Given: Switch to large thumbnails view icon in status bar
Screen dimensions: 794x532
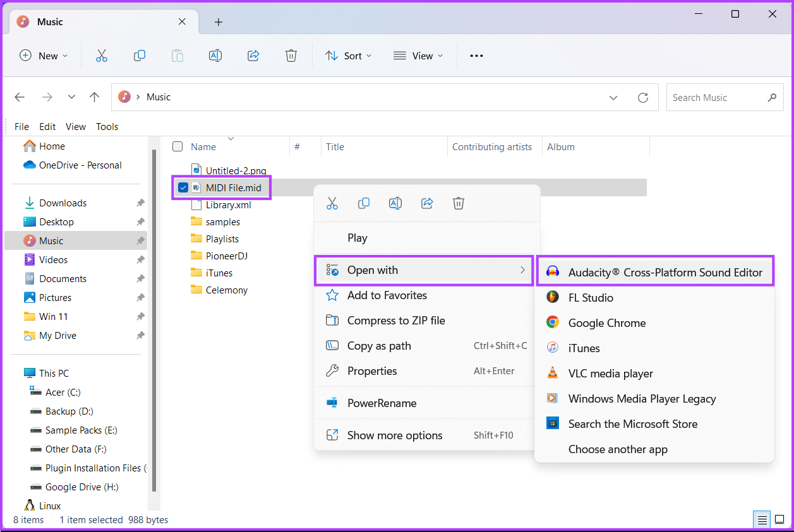Looking at the screenshot, I should tap(779, 520).
